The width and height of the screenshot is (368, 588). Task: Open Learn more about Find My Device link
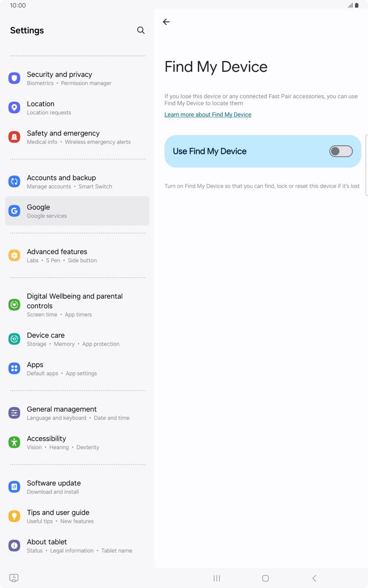[x=208, y=115]
